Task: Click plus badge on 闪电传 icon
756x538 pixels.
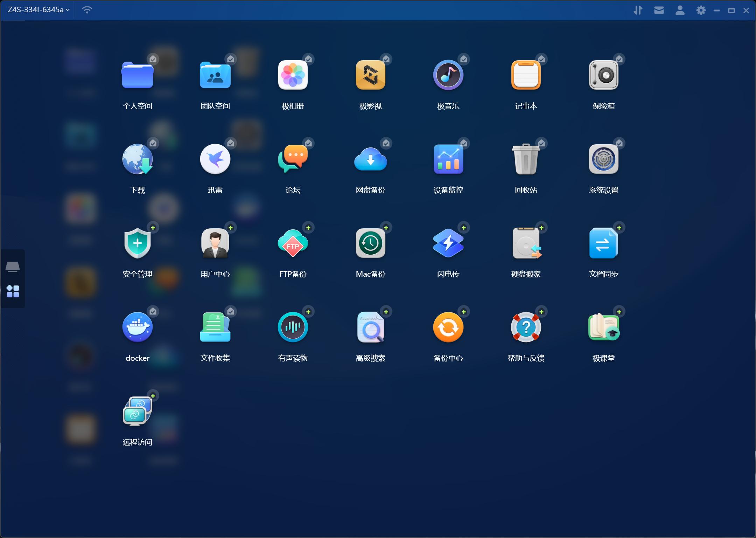Action: point(464,228)
